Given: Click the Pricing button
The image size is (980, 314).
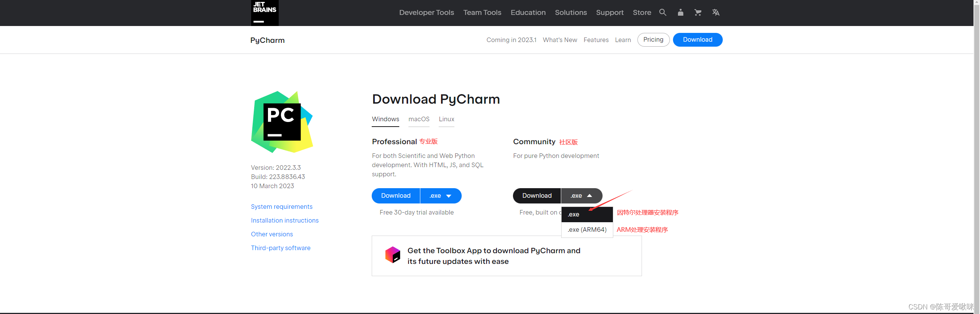Looking at the screenshot, I should tap(653, 40).
